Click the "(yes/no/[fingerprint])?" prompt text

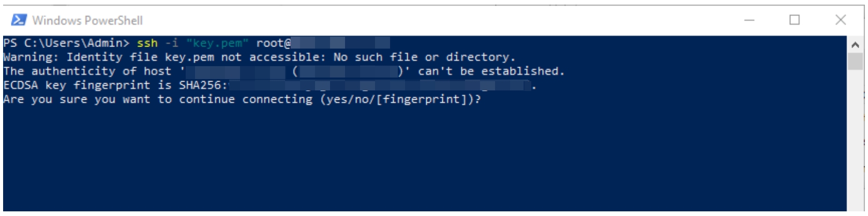click(400, 99)
